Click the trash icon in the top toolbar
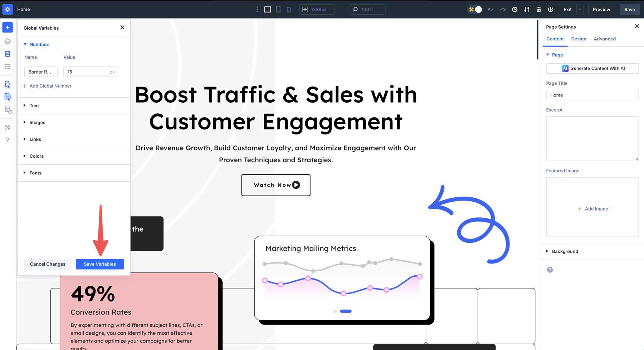Screen dimensions: 644x350 538,9
